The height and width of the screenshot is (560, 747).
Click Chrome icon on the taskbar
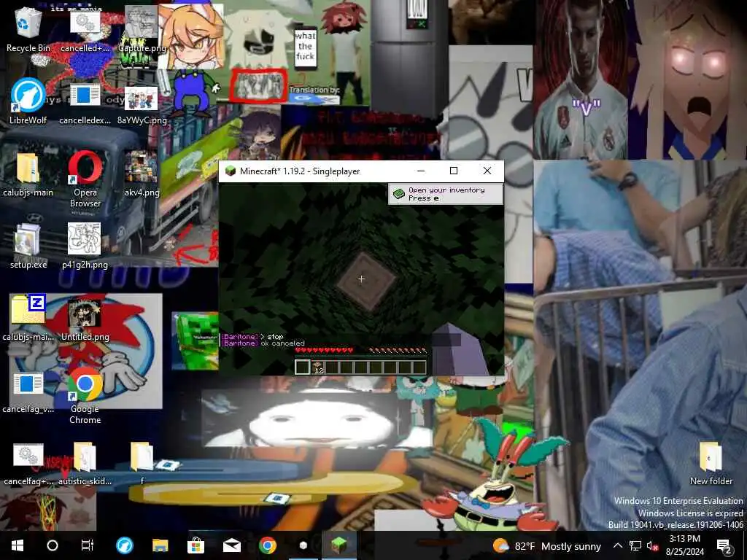267,545
